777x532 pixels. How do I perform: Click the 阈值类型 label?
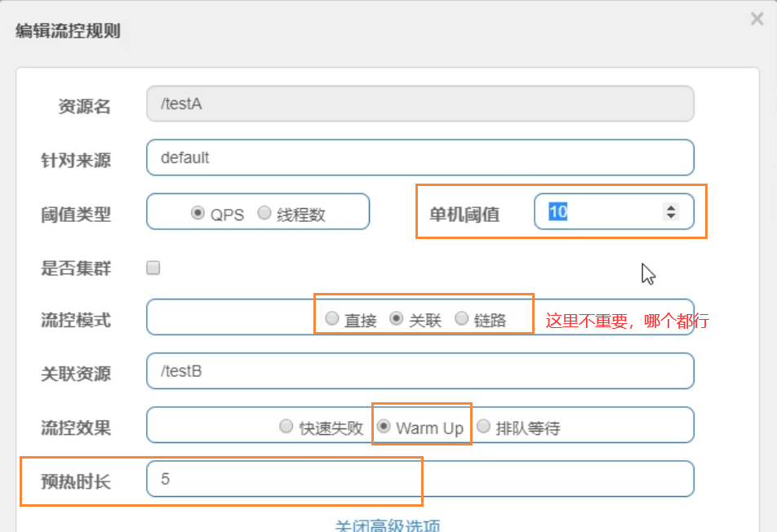(76, 214)
